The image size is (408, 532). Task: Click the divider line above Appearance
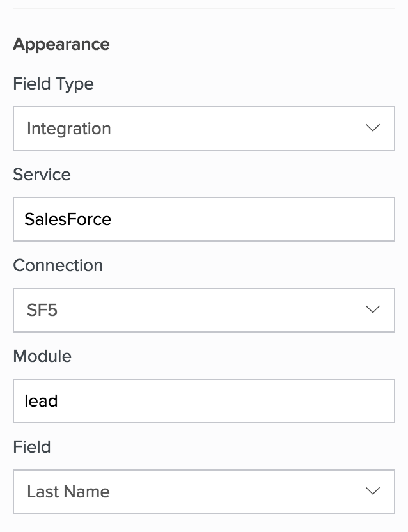click(x=203, y=8)
